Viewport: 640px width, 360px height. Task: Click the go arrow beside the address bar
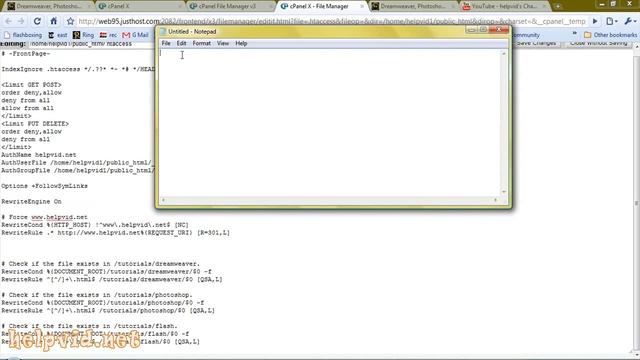pos(595,21)
